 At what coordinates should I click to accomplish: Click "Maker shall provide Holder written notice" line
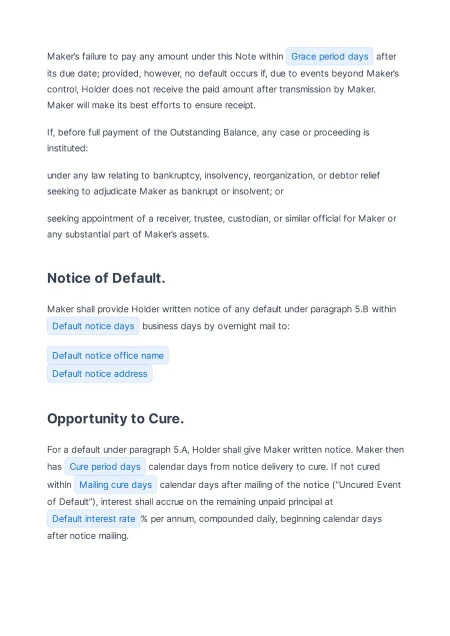[222, 309]
